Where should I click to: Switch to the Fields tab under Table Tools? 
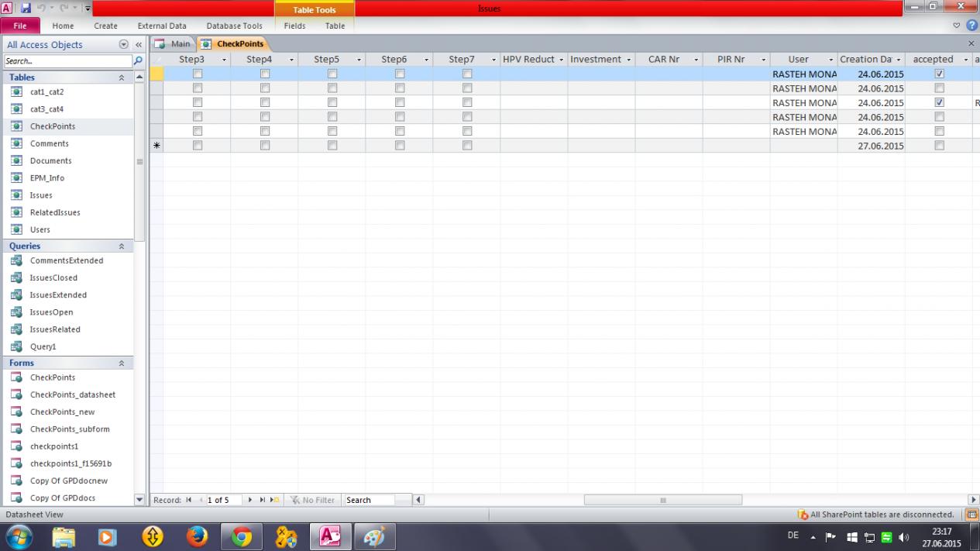(x=294, y=26)
